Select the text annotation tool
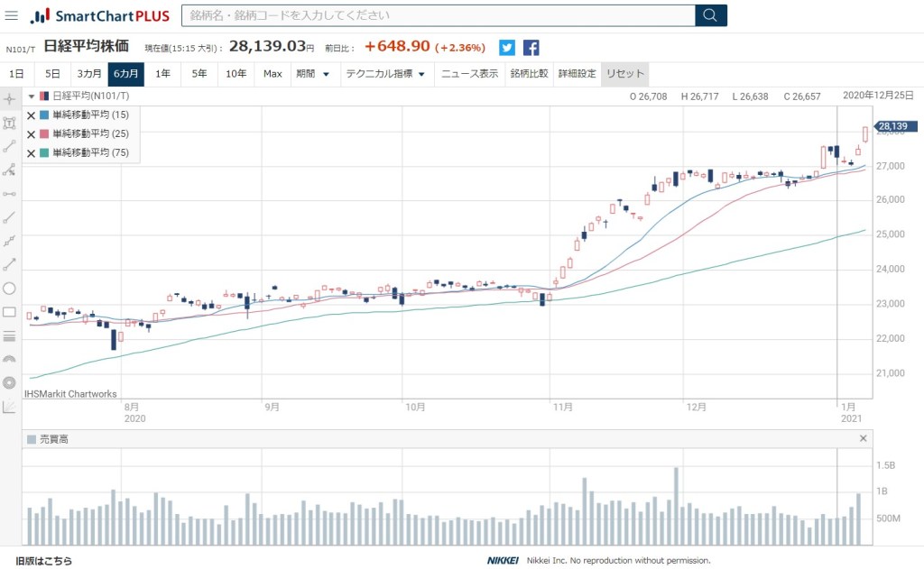Screen dimensions: 924x569 [10, 123]
